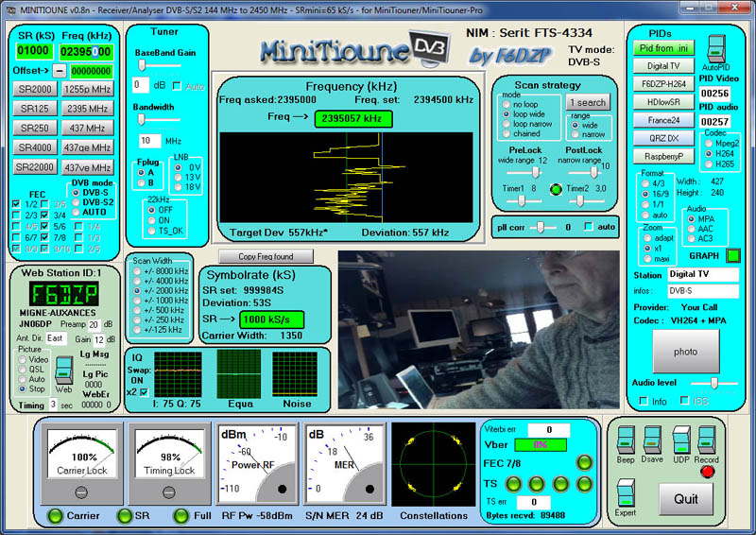Click the photo button
Viewport: 756px width, 535px height.
pyautogui.click(x=685, y=352)
